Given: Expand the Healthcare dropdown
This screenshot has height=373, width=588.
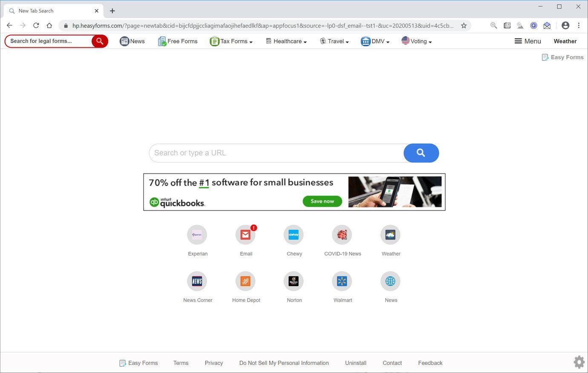Looking at the screenshot, I should pyautogui.click(x=286, y=41).
